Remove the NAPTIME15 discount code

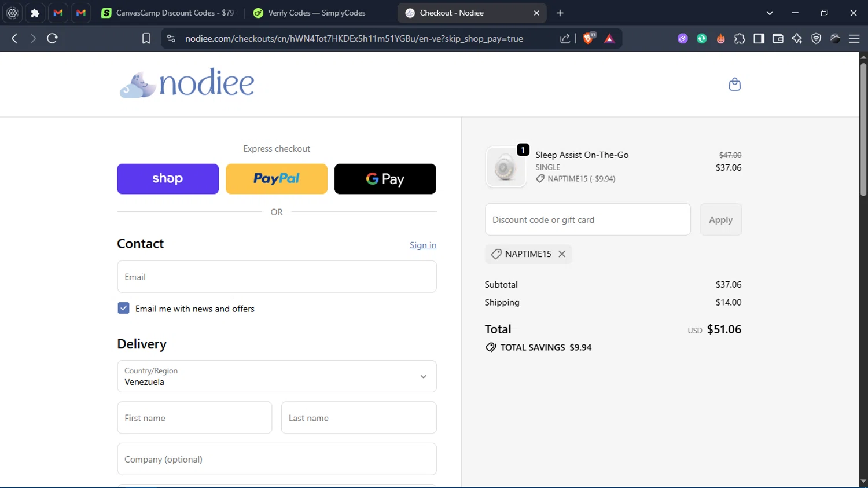(x=562, y=254)
